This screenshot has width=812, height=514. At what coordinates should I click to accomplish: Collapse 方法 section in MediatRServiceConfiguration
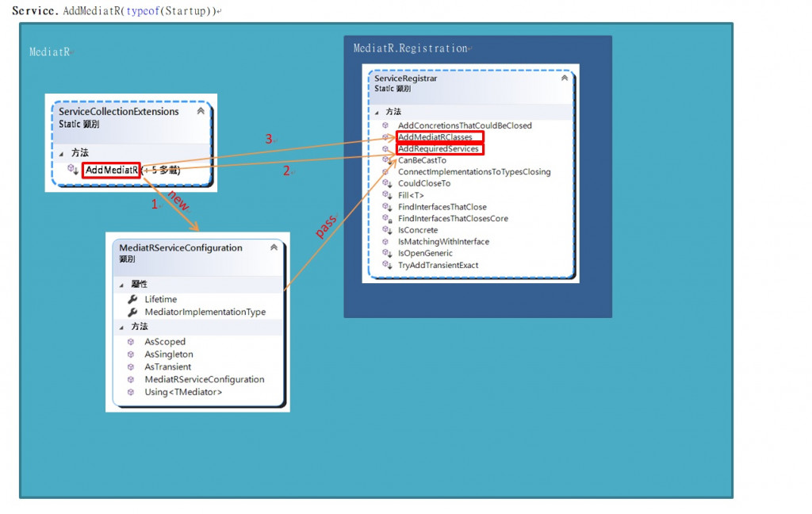(x=121, y=328)
